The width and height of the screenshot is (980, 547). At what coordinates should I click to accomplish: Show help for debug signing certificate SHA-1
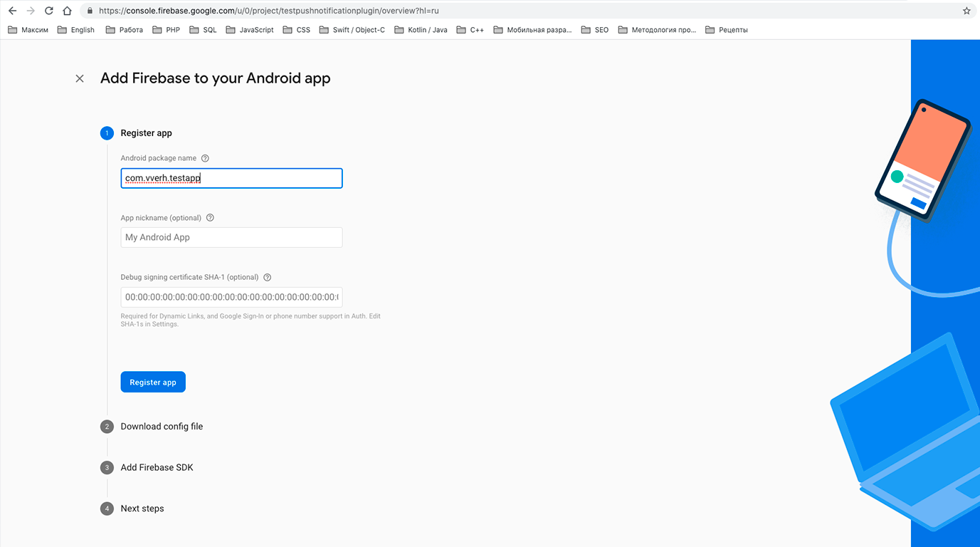point(268,278)
